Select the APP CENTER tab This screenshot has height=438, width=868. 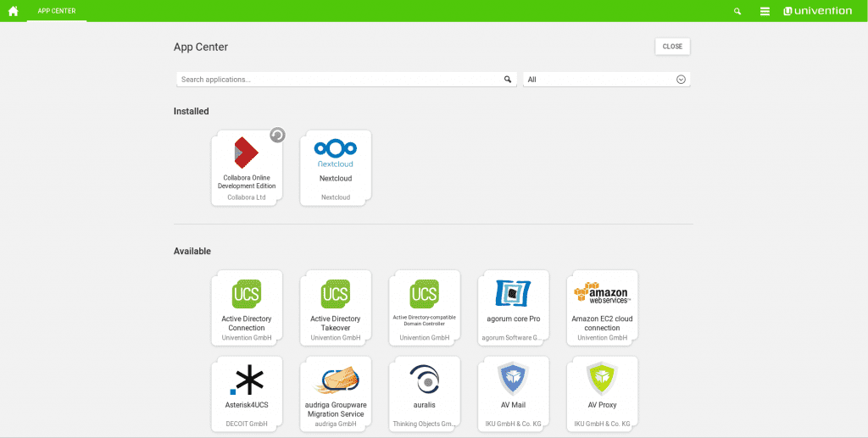coord(57,11)
